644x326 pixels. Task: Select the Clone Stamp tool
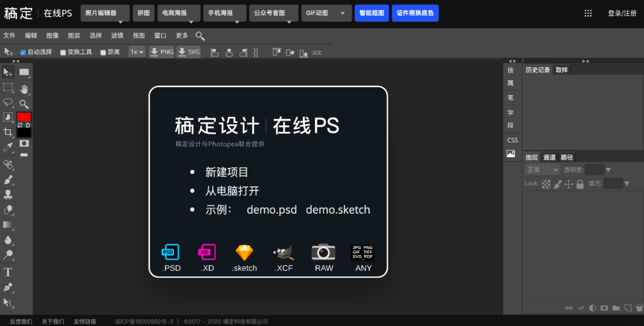click(x=8, y=195)
